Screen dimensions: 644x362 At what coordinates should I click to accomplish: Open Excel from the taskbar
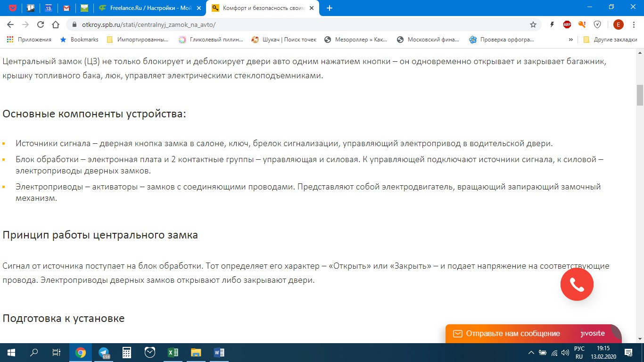click(173, 353)
